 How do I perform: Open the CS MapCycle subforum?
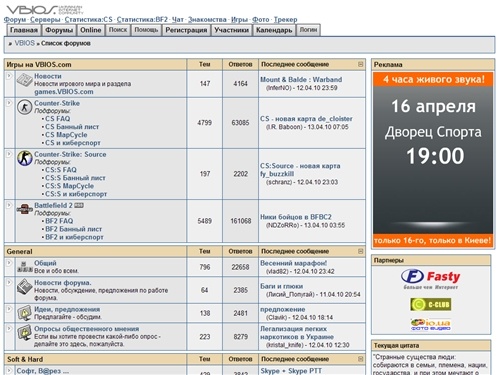tap(66, 135)
